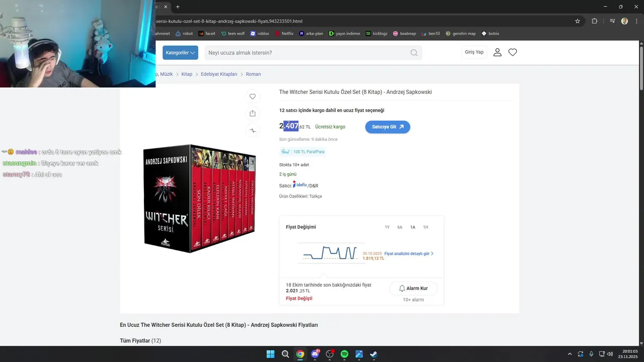Viewport: 644px width, 362px height.
Task: Open the Chrome three-dot menu
Action: click(636, 21)
